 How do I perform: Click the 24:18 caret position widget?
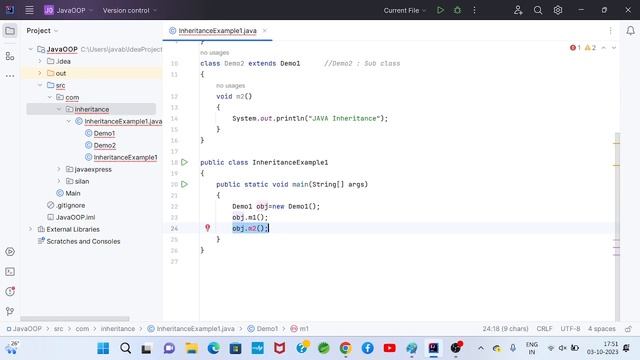click(x=505, y=329)
